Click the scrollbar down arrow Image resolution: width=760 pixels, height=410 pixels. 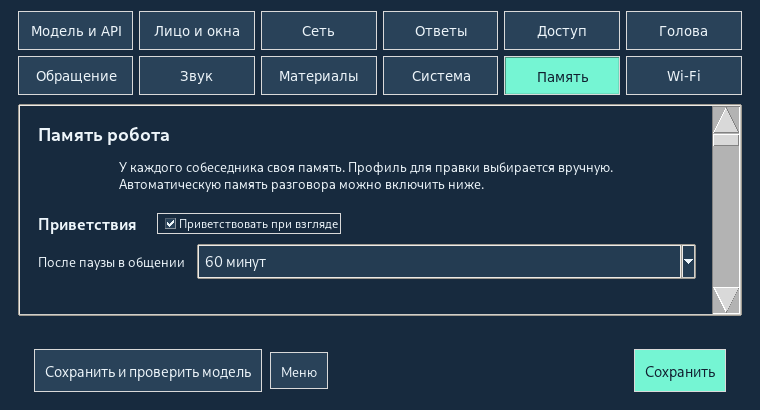tap(726, 300)
